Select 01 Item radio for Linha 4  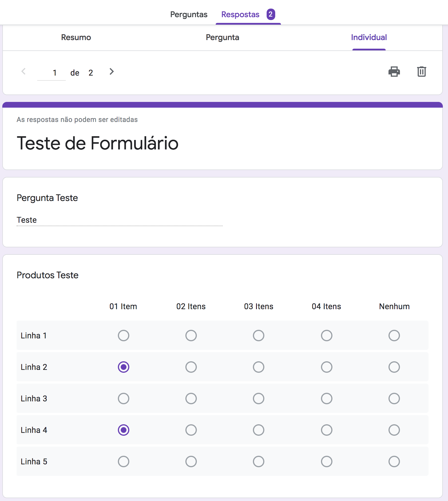coord(124,430)
